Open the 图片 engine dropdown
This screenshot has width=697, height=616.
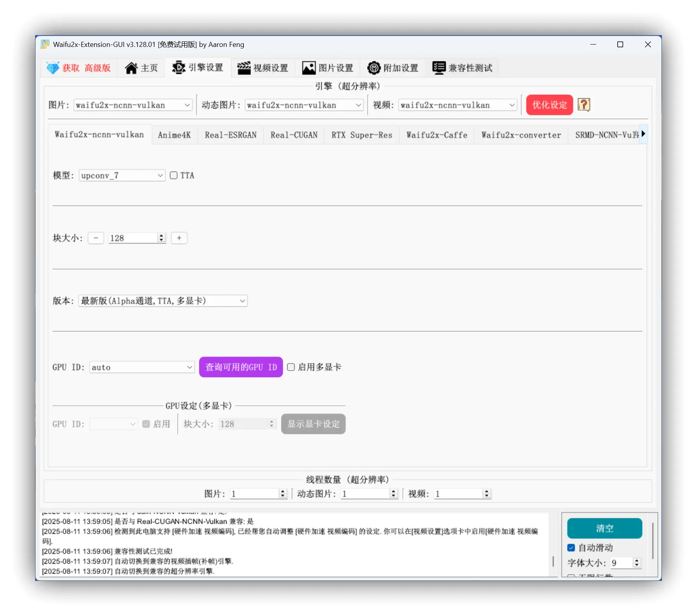pyautogui.click(x=133, y=105)
